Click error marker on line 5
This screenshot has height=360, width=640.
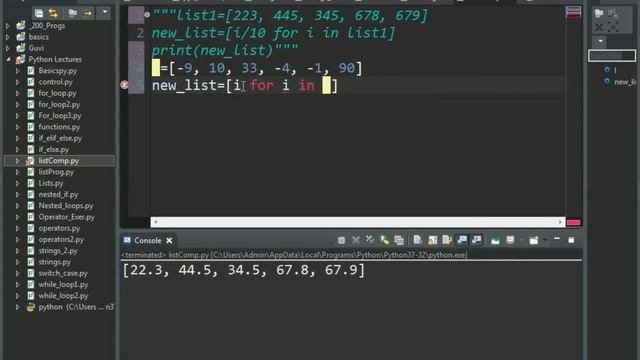pos(124,85)
